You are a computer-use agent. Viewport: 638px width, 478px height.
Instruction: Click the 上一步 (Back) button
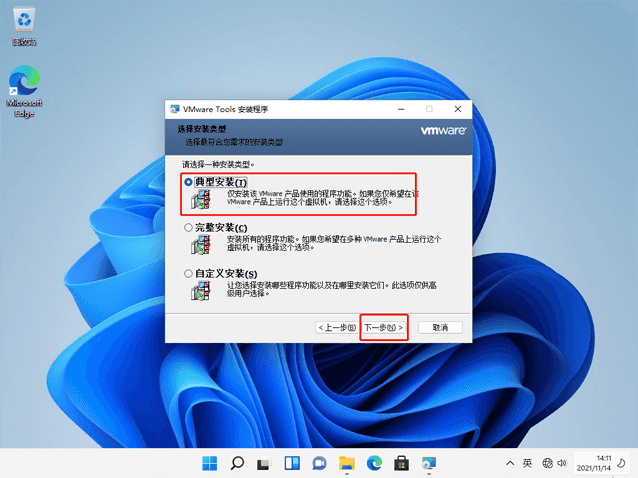coord(336,327)
